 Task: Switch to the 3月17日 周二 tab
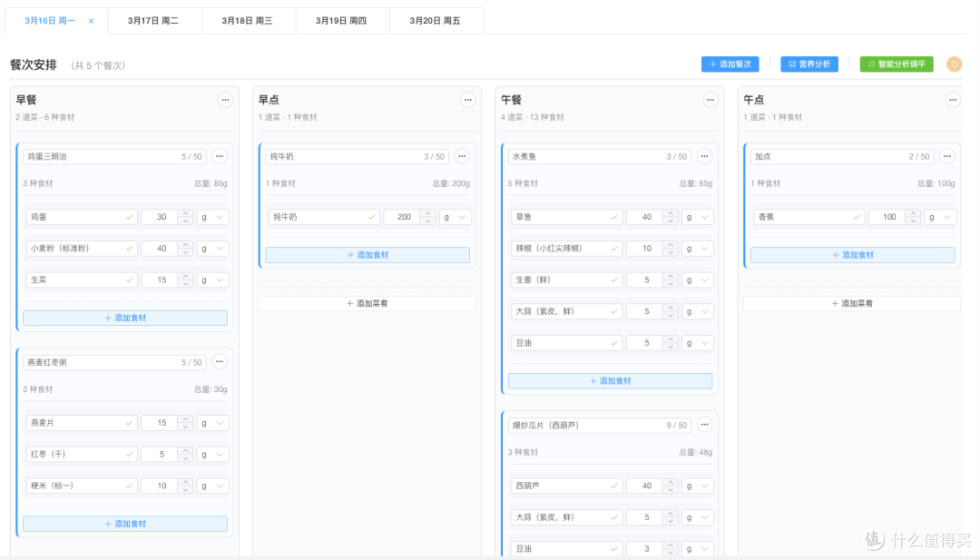pyautogui.click(x=153, y=21)
